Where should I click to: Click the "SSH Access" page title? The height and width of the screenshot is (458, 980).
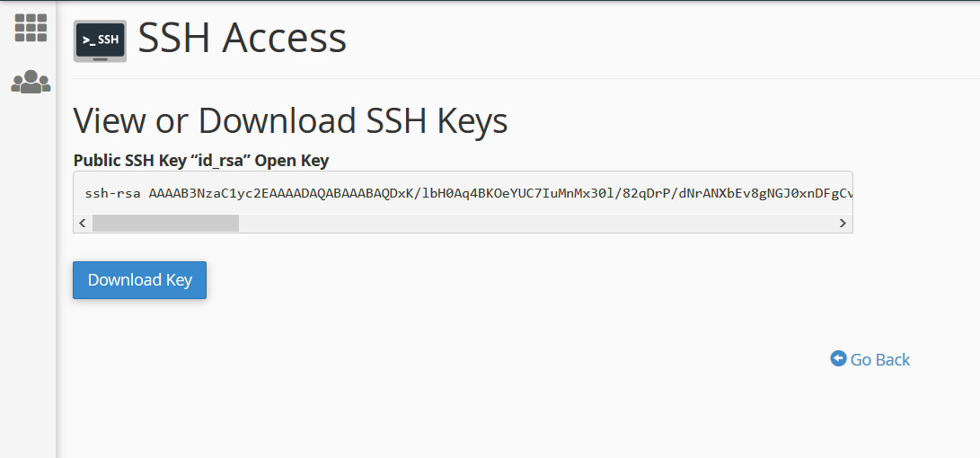click(242, 39)
